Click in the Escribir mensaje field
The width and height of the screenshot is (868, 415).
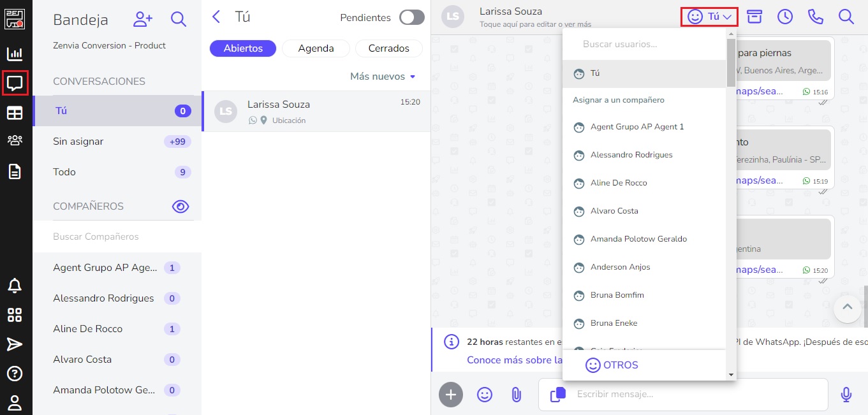[x=682, y=395]
